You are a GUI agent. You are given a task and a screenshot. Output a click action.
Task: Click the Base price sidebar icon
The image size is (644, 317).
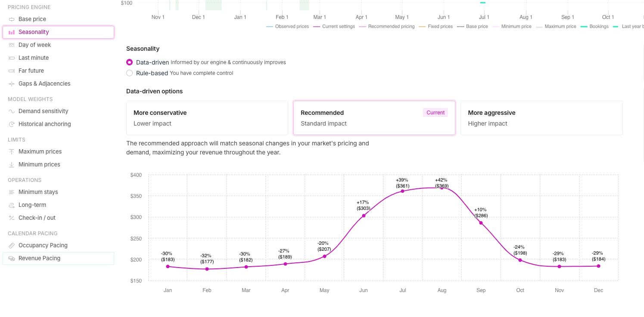12,19
